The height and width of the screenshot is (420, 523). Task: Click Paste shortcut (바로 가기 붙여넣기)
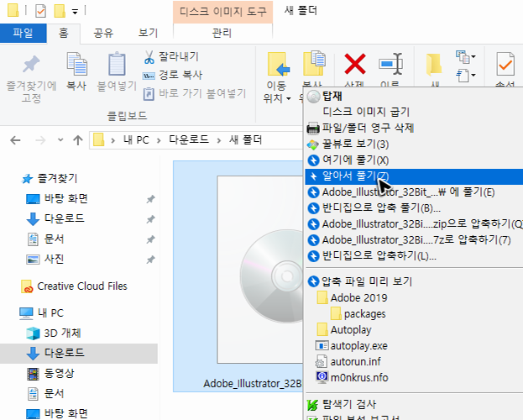point(195,94)
